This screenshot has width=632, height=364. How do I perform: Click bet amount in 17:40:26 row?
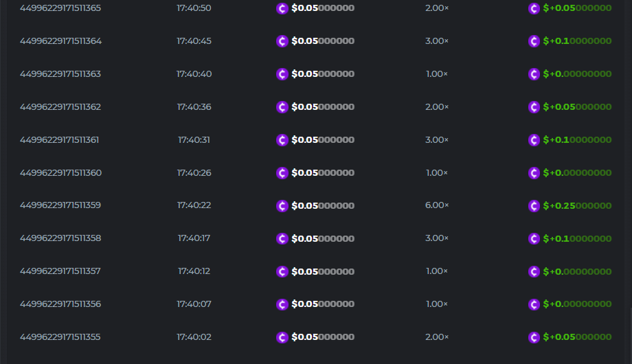[322, 173]
